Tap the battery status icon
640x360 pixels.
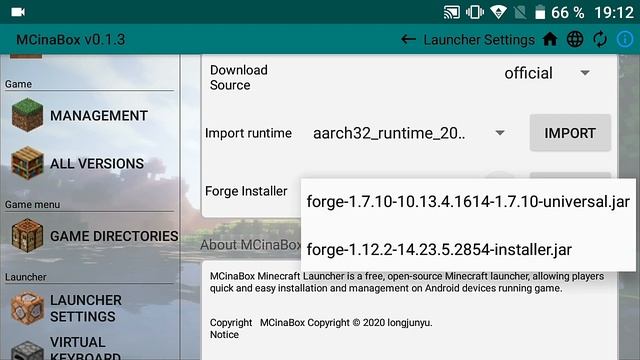540,12
